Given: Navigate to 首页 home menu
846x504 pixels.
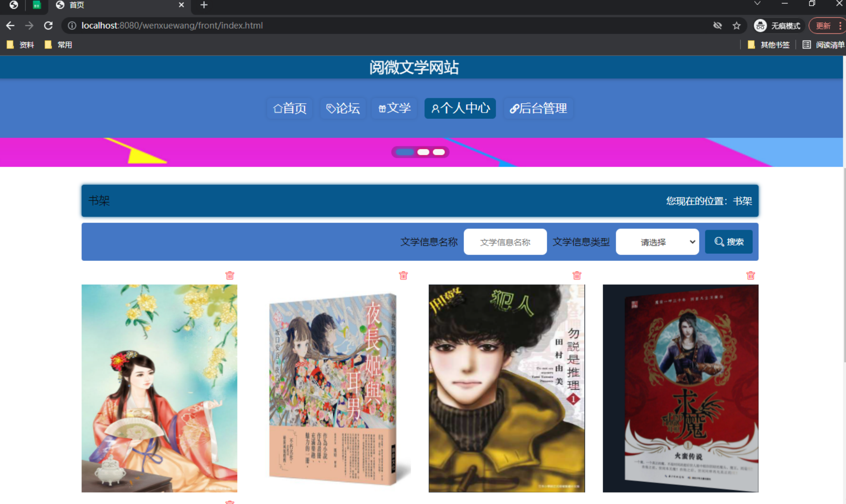Looking at the screenshot, I should click(x=290, y=108).
